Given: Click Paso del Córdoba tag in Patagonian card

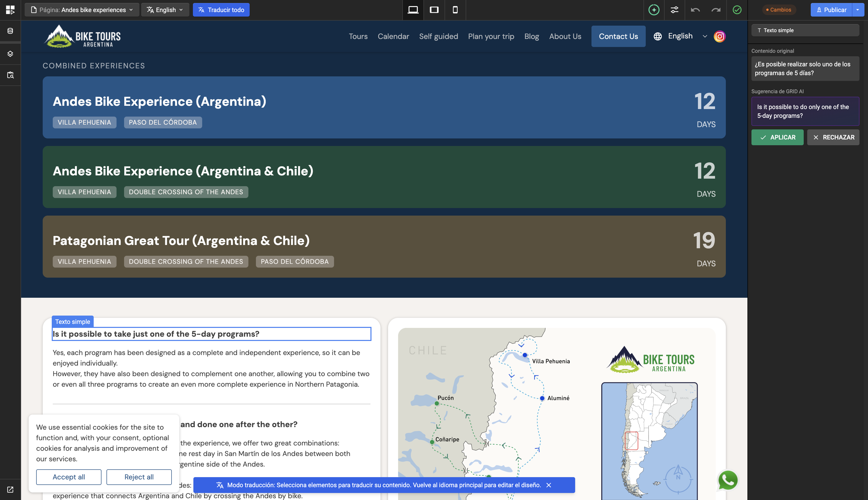Looking at the screenshot, I should tap(294, 262).
